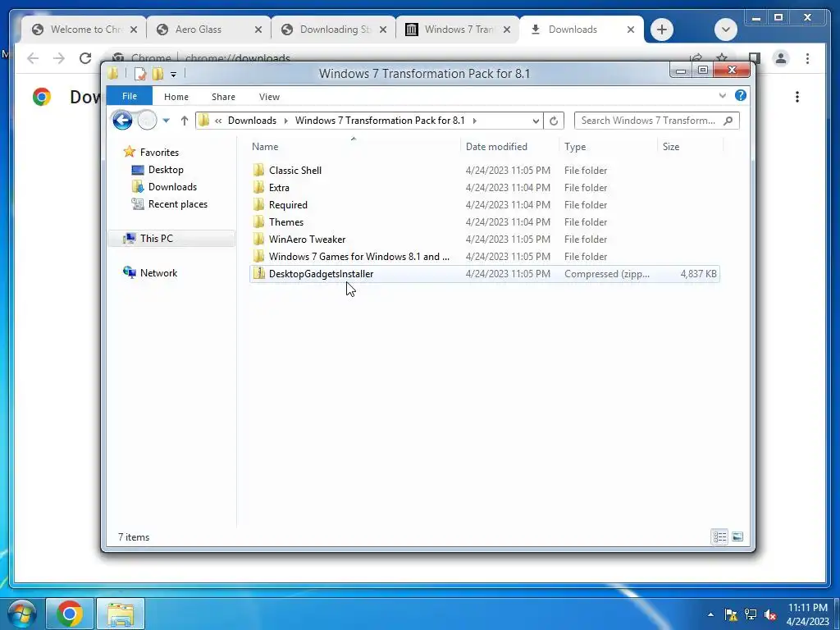Click New Folder quick access icon
The image size is (840, 630).
157,73
